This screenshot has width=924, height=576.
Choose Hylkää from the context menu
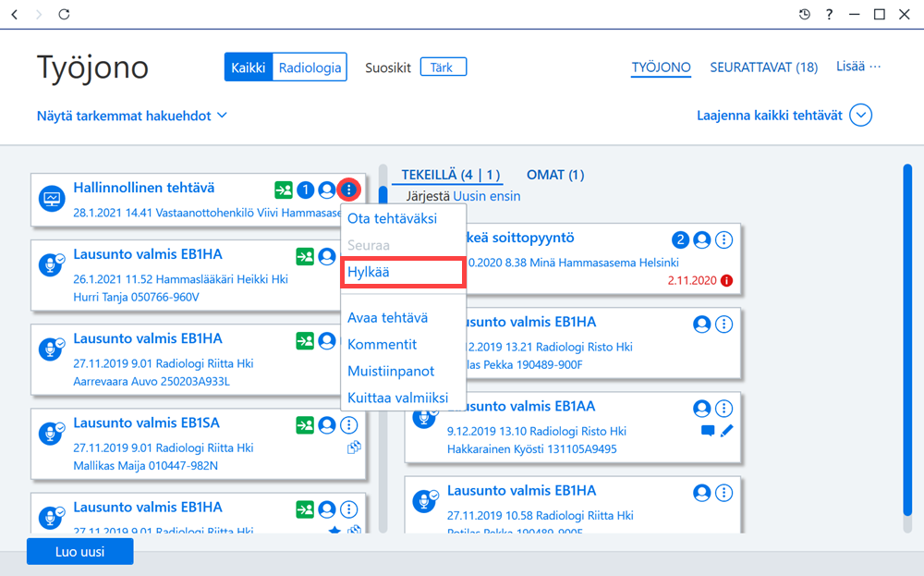(403, 272)
